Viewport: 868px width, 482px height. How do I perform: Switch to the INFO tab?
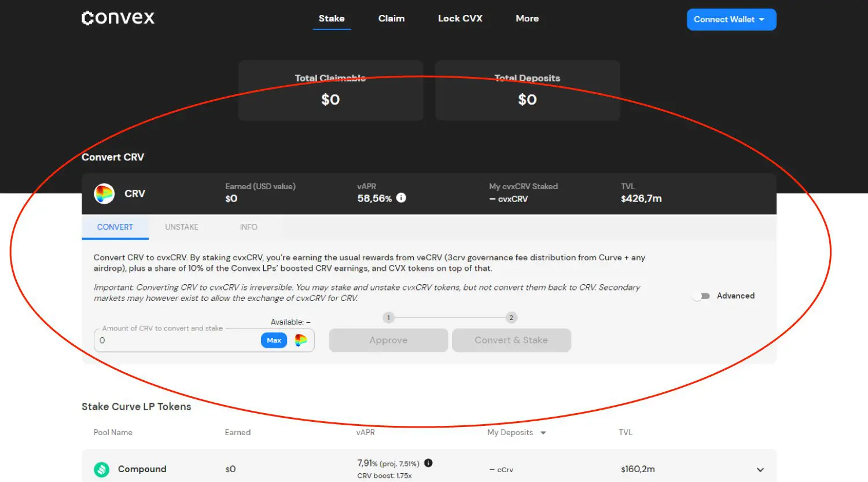(x=249, y=227)
